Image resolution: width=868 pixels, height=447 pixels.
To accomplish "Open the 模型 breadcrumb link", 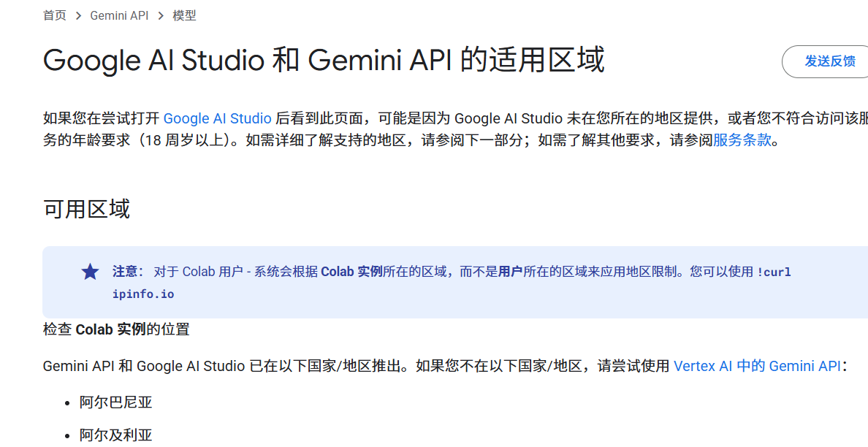I will 184,15.
